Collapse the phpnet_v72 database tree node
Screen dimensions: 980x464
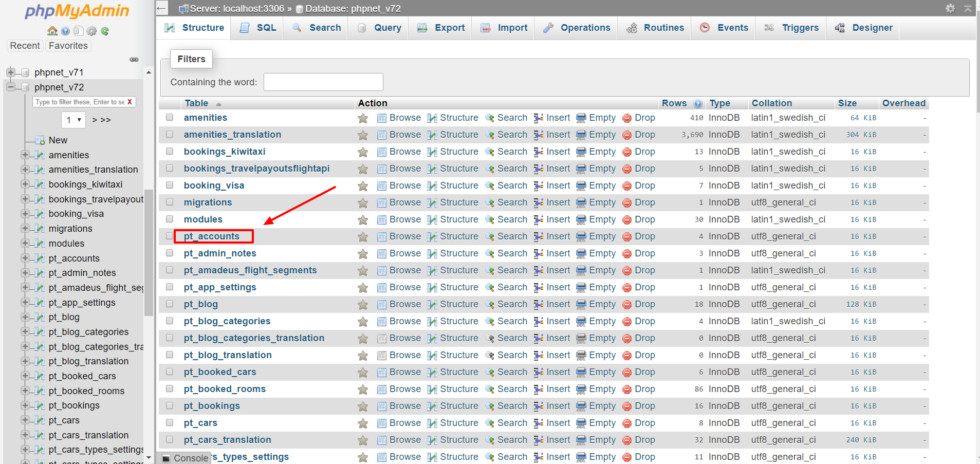coord(11,87)
